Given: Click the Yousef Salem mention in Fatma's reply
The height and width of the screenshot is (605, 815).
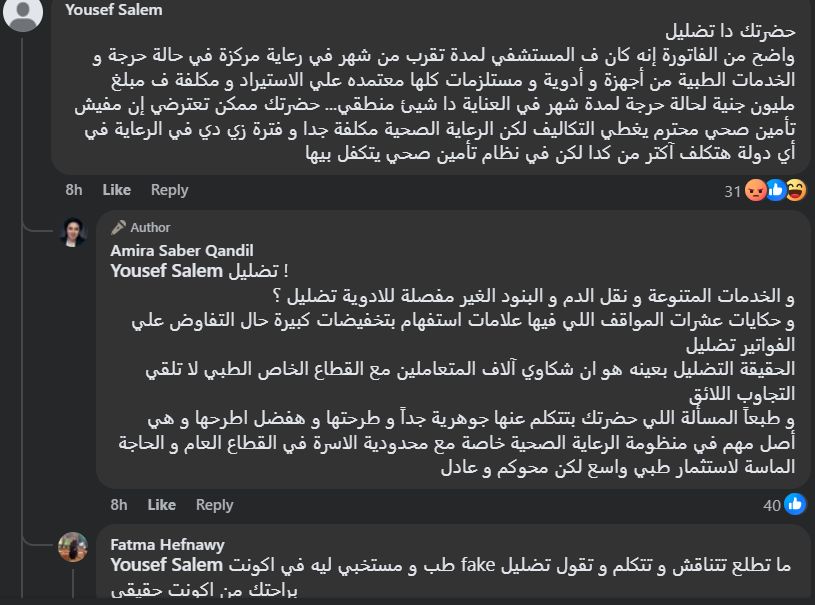Looking at the screenshot, I should point(155,566).
